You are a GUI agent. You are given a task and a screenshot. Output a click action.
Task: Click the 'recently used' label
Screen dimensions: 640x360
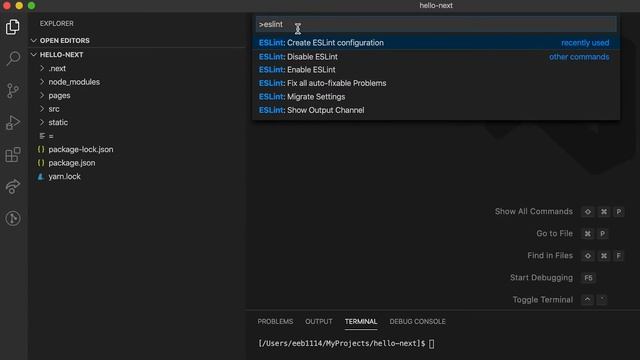[585, 43]
